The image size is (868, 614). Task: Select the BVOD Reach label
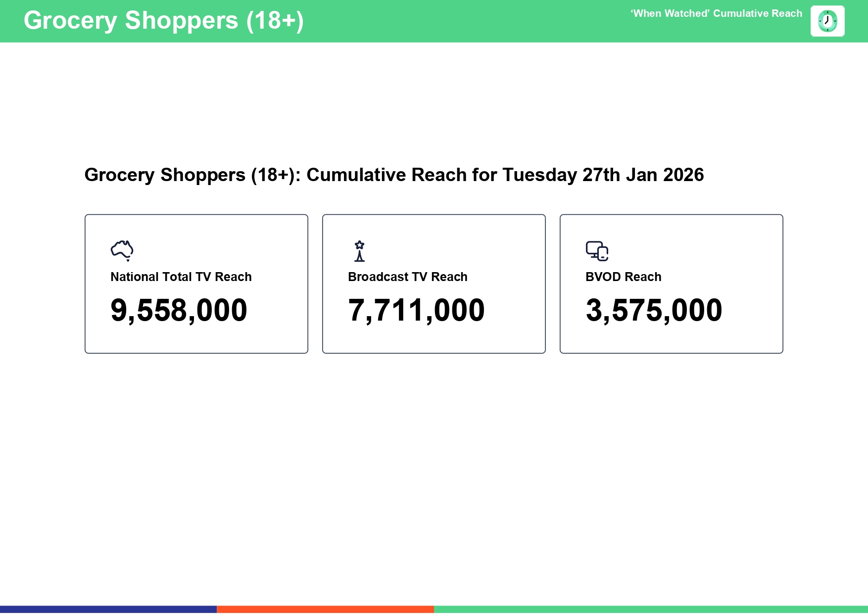point(623,277)
